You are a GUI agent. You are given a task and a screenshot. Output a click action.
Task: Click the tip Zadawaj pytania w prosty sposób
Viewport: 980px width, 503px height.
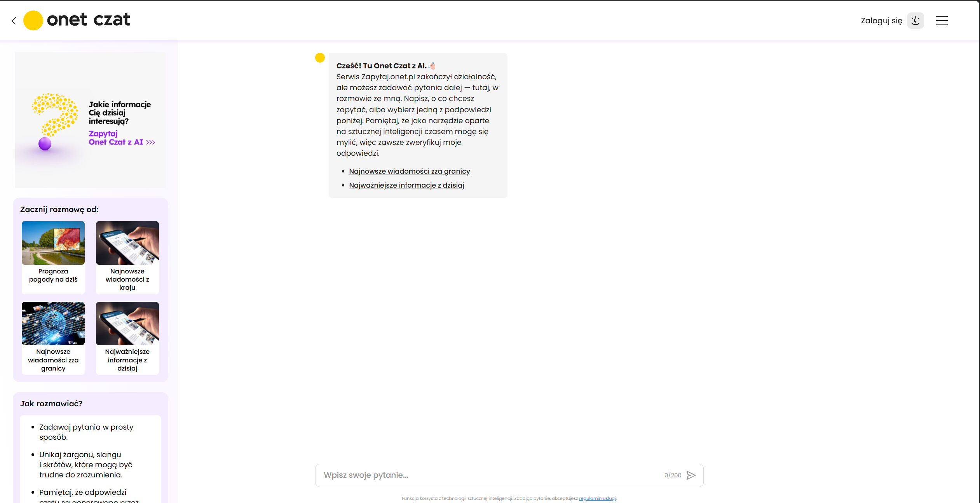point(86,432)
